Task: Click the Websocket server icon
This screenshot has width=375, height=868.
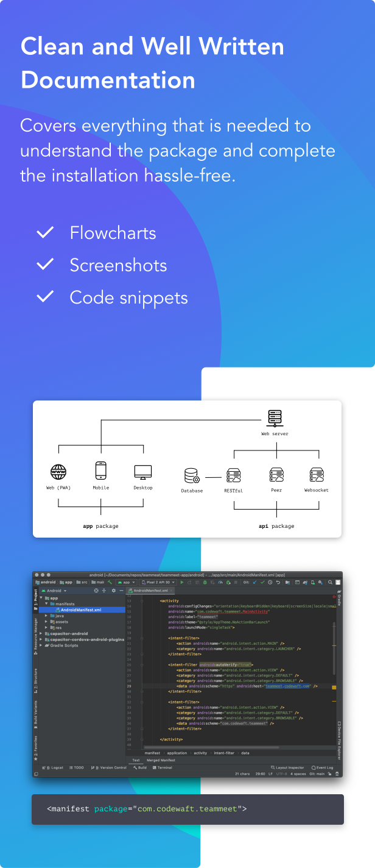Action: coord(316,475)
